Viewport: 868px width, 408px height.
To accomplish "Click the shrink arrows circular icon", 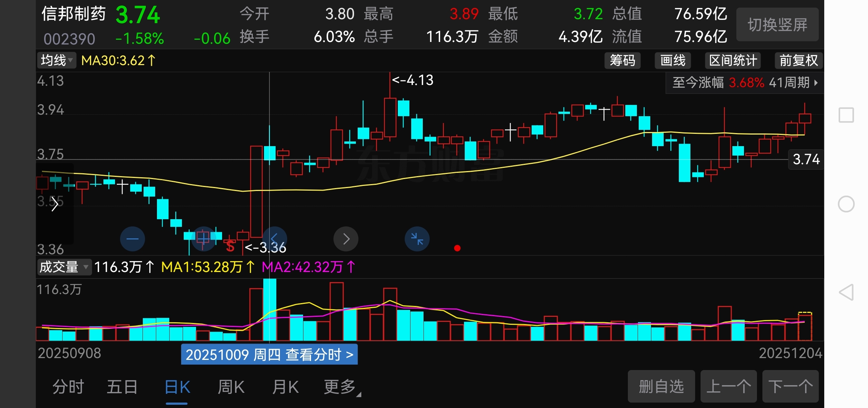I will click(417, 239).
